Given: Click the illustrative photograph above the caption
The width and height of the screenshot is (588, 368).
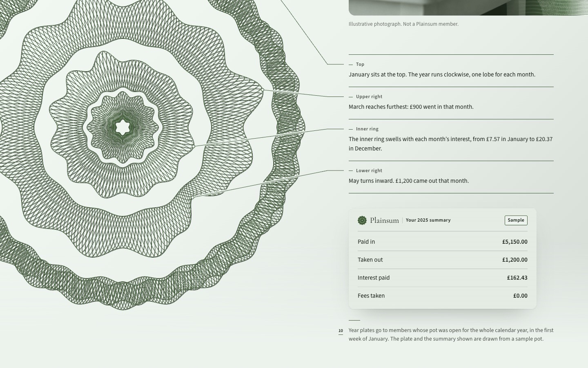Looking at the screenshot, I should [468, 7].
